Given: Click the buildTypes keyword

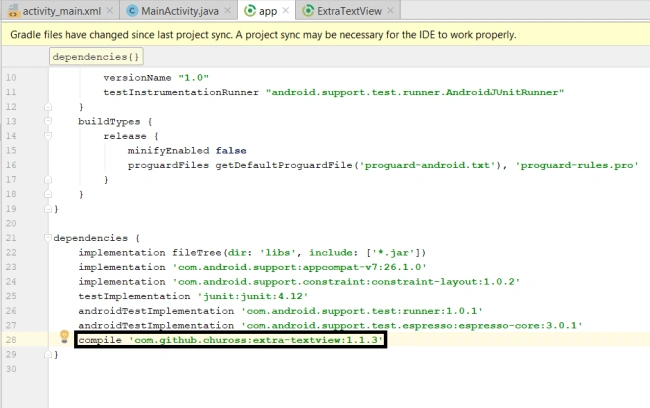Looking at the screenshot, I should tap(109, 121).
